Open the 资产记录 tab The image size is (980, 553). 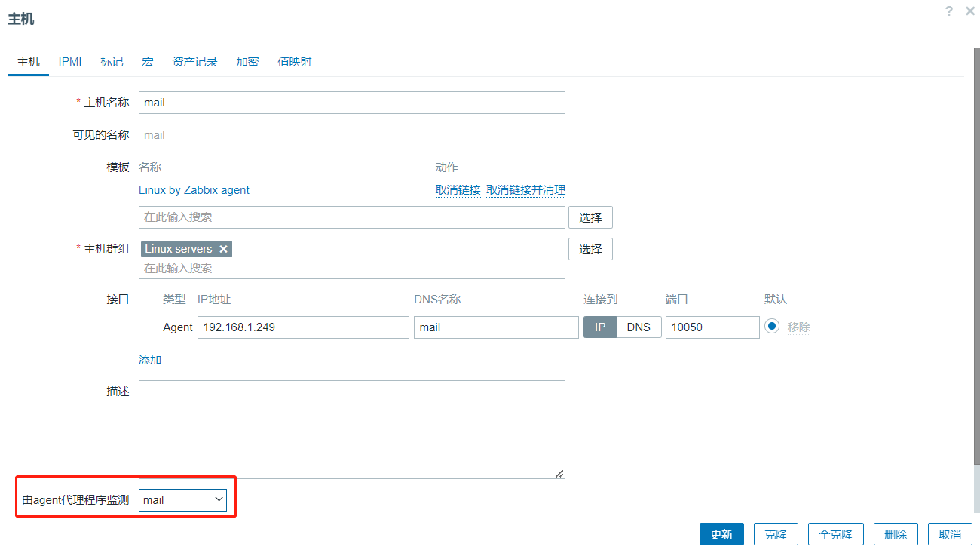(x=194, y=62)
